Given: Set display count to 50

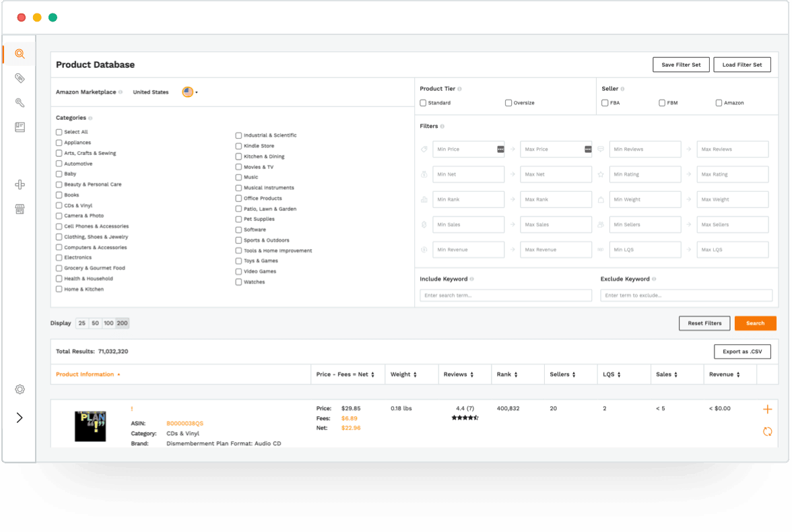Looking at the screenshot, I should tap(95, 323).
